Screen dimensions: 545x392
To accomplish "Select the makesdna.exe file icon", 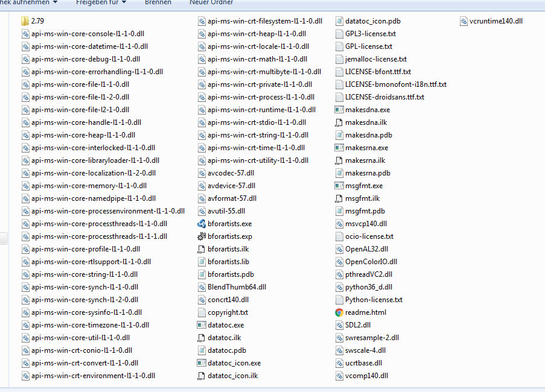I will tap(340, 110).
